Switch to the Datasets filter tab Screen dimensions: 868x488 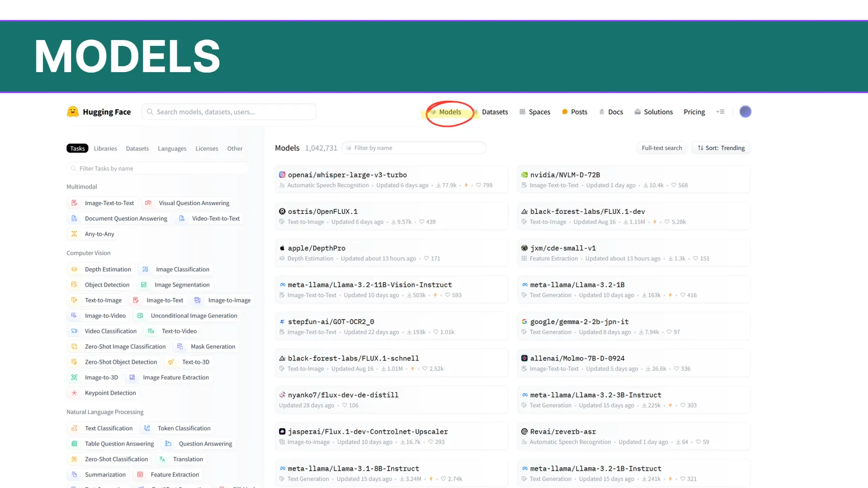137,148
